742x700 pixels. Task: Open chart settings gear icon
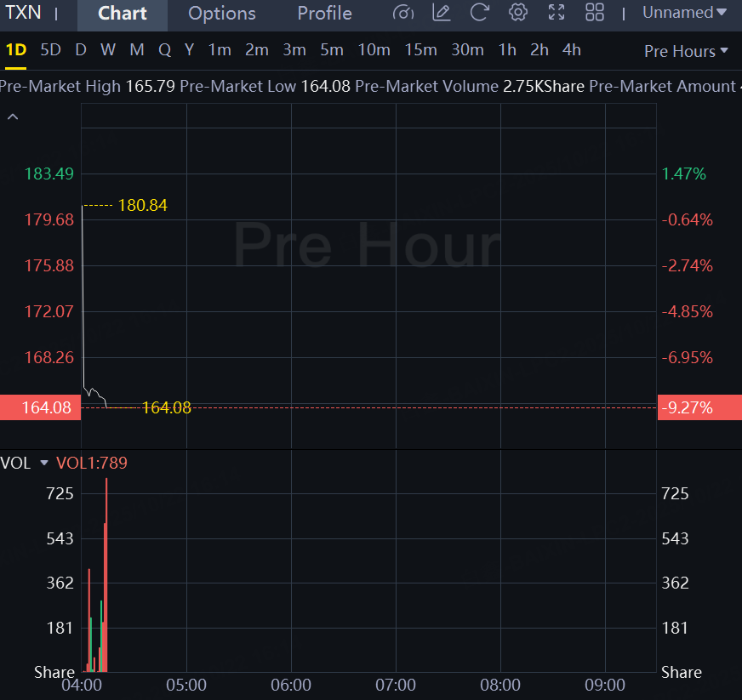coord(517,13)
